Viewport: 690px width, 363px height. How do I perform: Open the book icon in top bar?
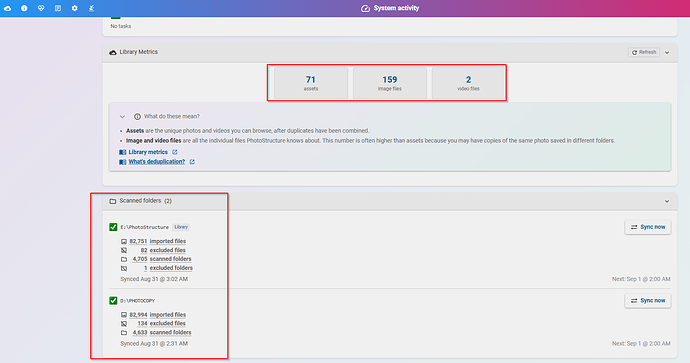click(58, 8)
